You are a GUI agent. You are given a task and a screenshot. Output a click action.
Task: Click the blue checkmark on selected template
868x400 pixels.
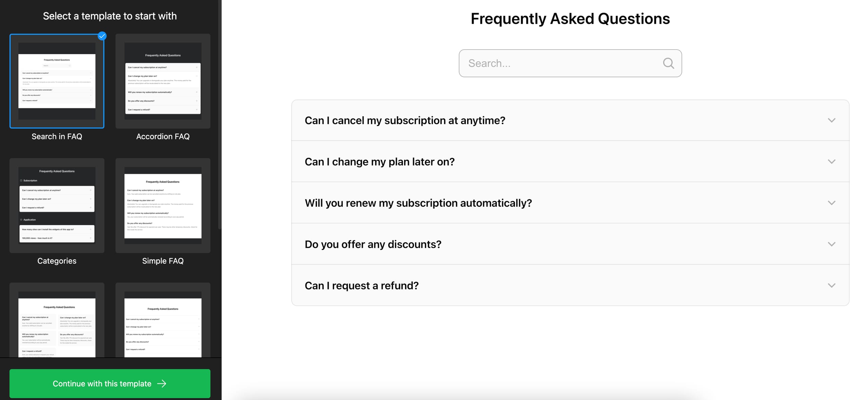coord(102,36)
